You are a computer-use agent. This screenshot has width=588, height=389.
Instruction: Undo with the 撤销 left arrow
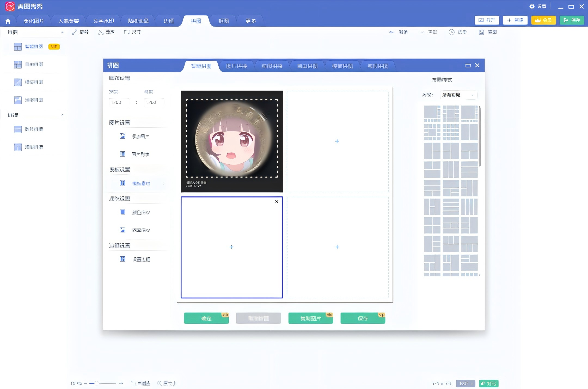(x=398, y=32)
